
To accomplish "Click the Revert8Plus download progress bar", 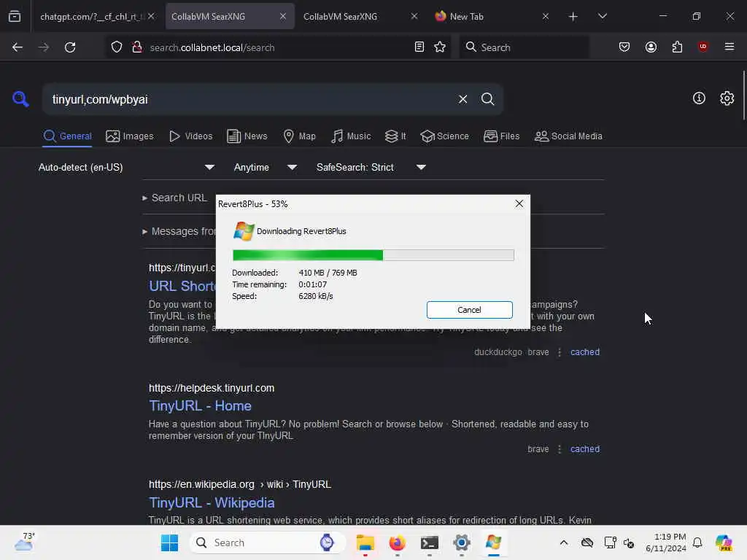I will 373,255.
